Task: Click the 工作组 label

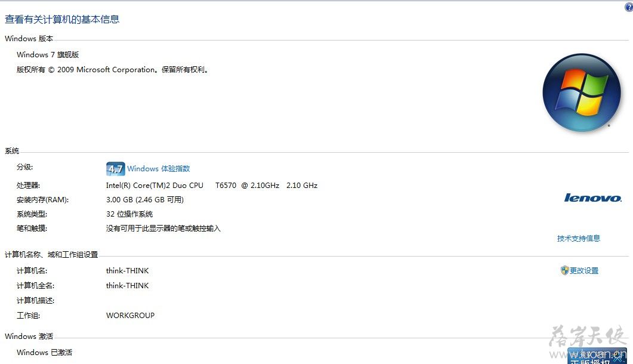Action: coord(28,316)
